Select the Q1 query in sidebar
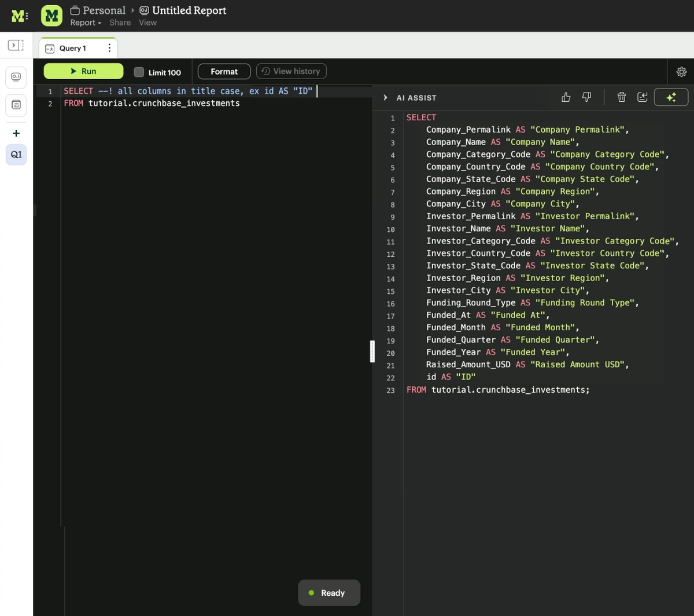694x616 pixels. coord(16,154)
